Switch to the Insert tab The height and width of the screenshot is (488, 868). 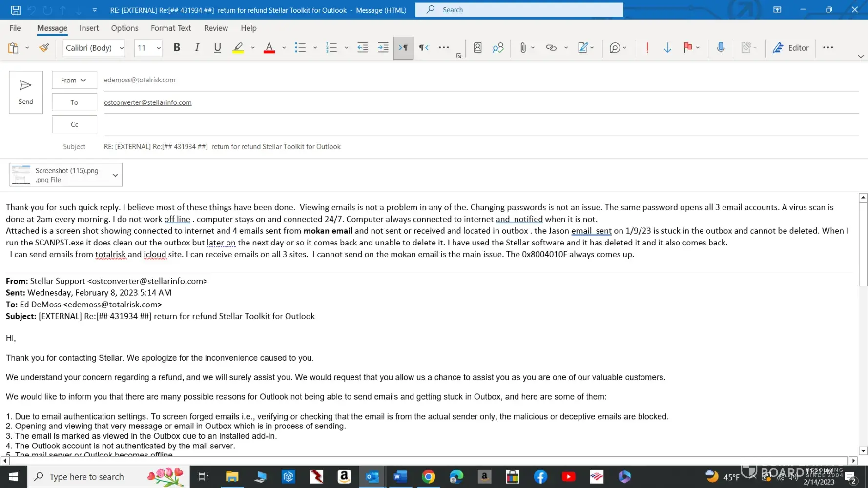89,28
